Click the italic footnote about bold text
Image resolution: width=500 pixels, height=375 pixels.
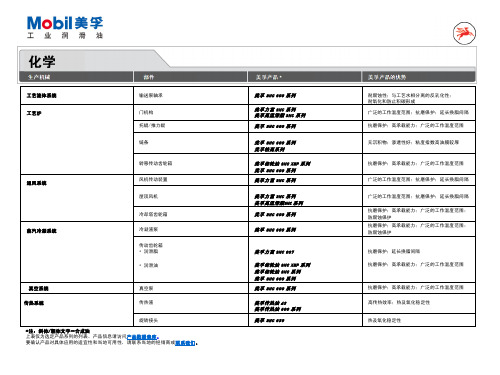58,331
